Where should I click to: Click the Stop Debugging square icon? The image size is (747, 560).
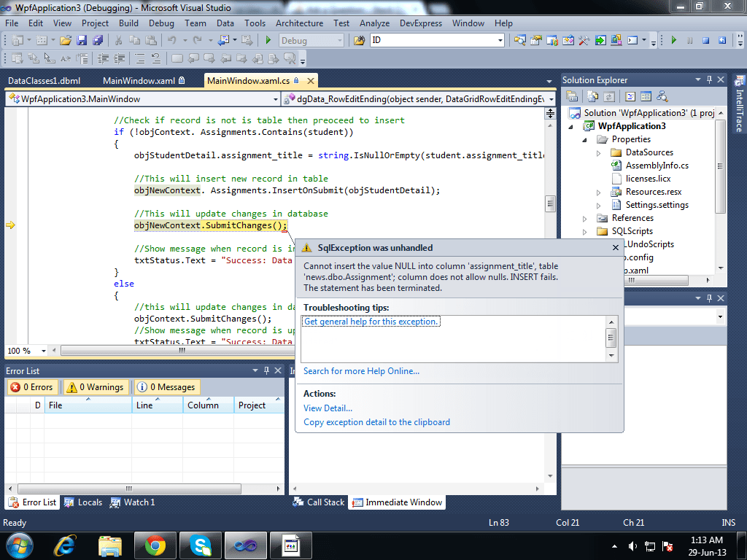pyautogui.click(x=705, y=41)
